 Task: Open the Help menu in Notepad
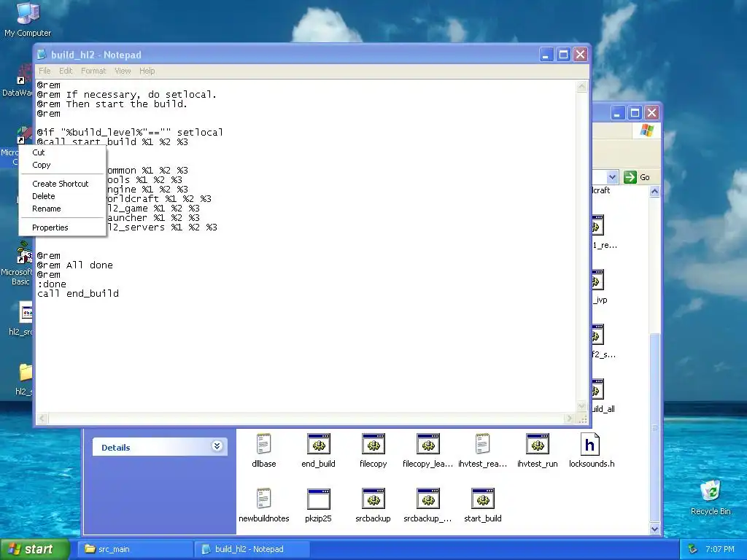147,71
